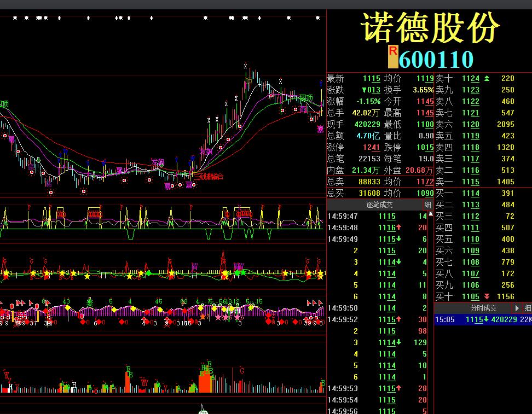
Task: Click the red up-arrow in the 14:59:52 tick row
Action: 398,319
